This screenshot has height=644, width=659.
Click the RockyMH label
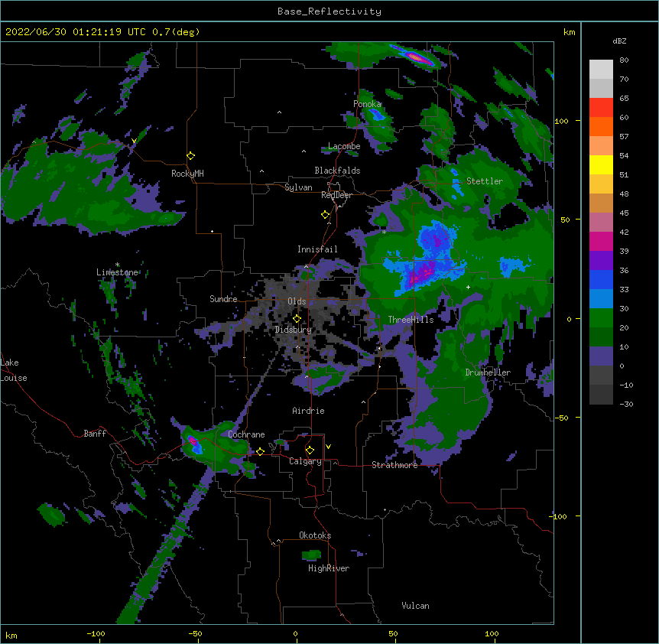[187, 174]
